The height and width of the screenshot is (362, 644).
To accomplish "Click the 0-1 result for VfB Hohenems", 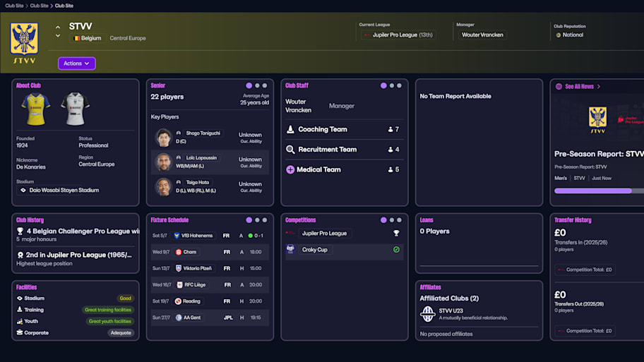I will [258, 236].
